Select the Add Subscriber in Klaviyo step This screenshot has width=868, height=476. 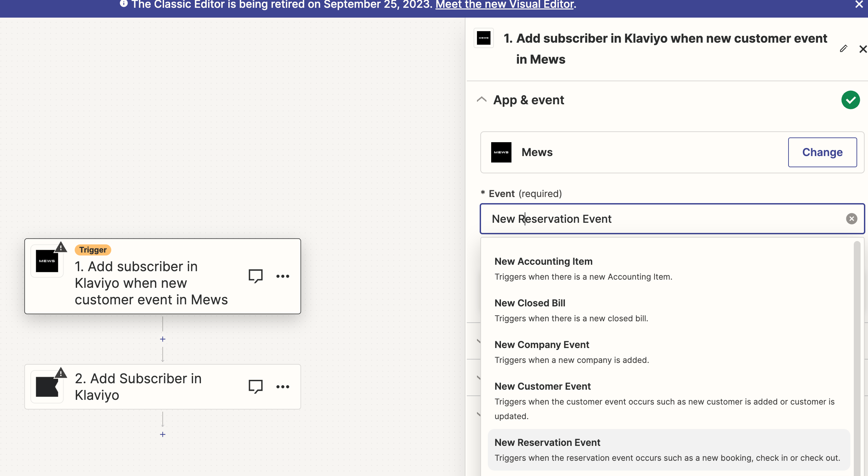pos(163,387)
